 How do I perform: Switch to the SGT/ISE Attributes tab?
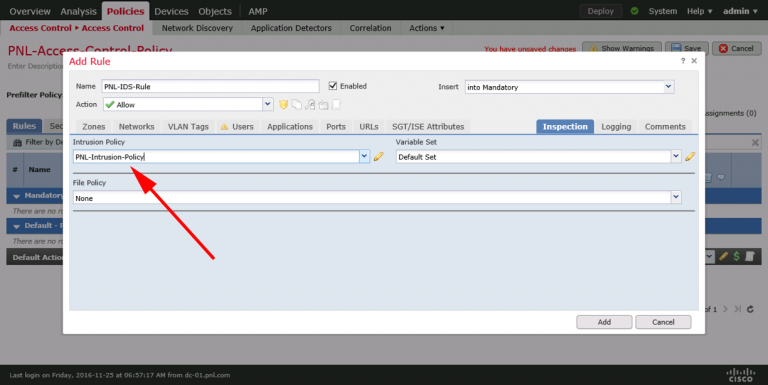pyautogui.click(x=428, y=126)
